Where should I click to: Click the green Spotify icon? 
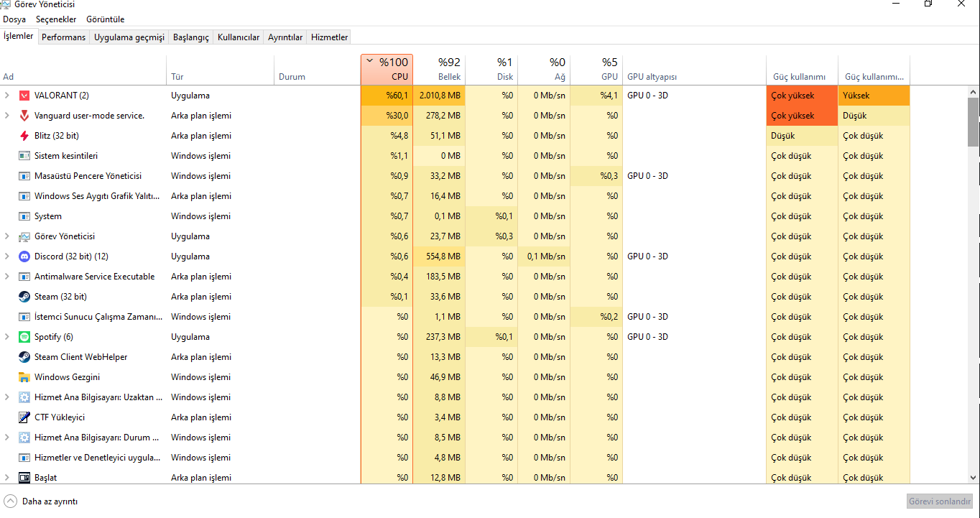click(x=24, y=337)
